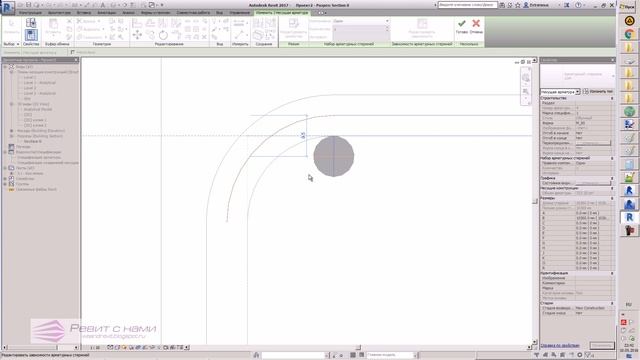
Task: Open the Annotate ribbon tab
Action: (x=107, y=13)
